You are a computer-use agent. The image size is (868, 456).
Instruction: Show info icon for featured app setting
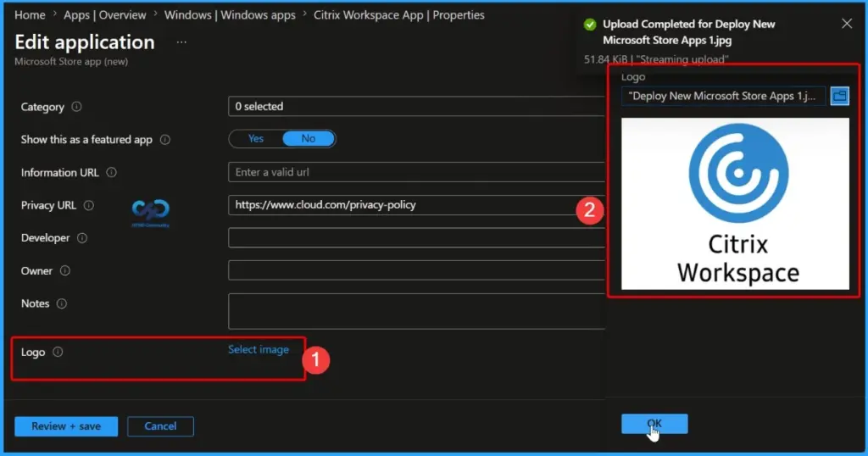click(x=165, y=140)
